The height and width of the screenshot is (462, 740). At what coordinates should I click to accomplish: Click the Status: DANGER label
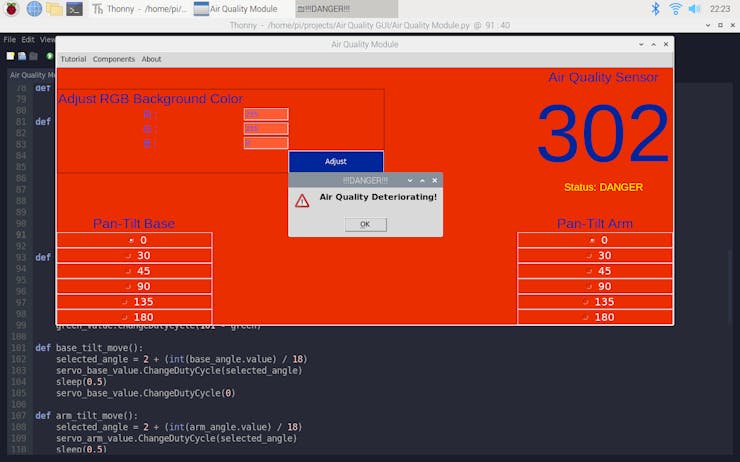tap(603, 187)
